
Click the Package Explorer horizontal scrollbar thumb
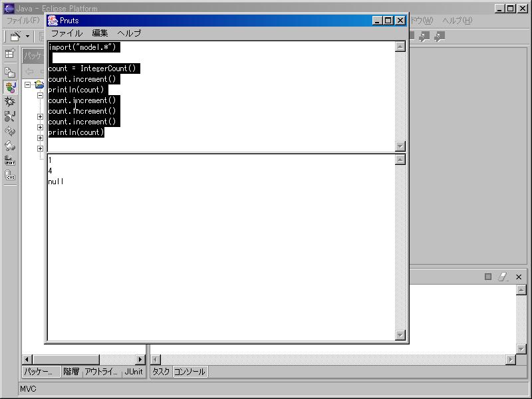pos(66,360)
